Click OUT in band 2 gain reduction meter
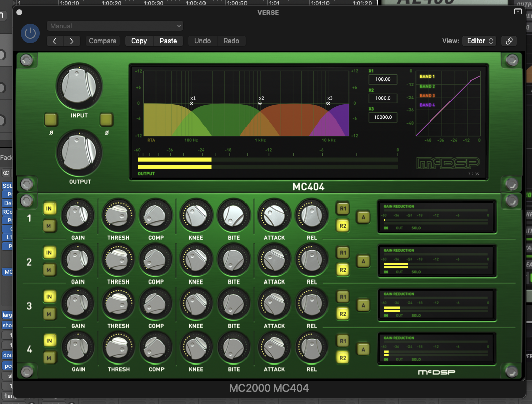Viewport: 532px width, 404px height. pyautogui.click(x=400, y=272)
